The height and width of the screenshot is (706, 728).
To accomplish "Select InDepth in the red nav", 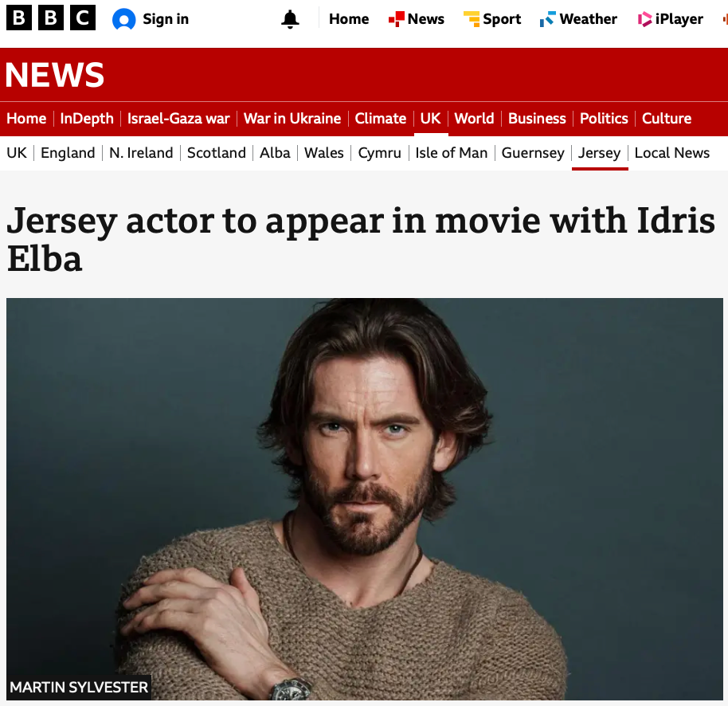I will coord(87,119).
